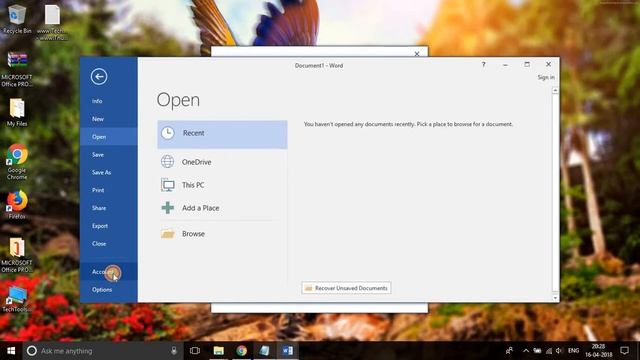Click Browse to find a document
This screenshot has width=640, height=360.
click(x=222, y=234)
